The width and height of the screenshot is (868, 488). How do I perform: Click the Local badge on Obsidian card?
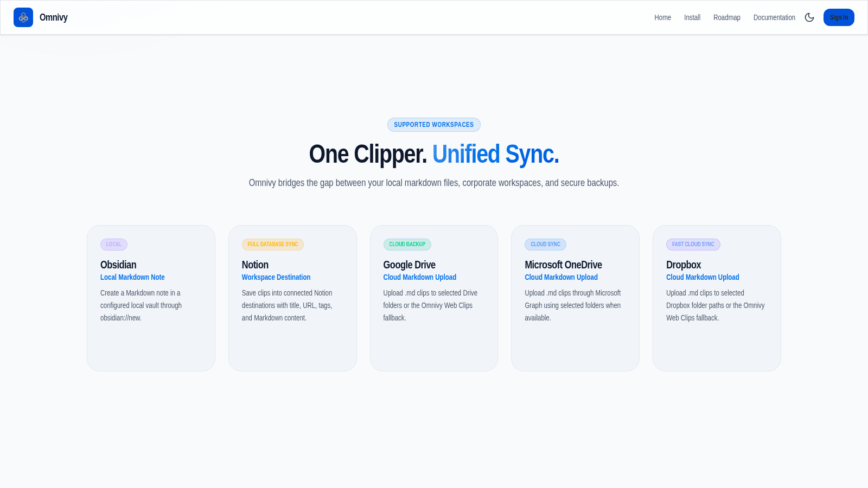tap(114, 245)
